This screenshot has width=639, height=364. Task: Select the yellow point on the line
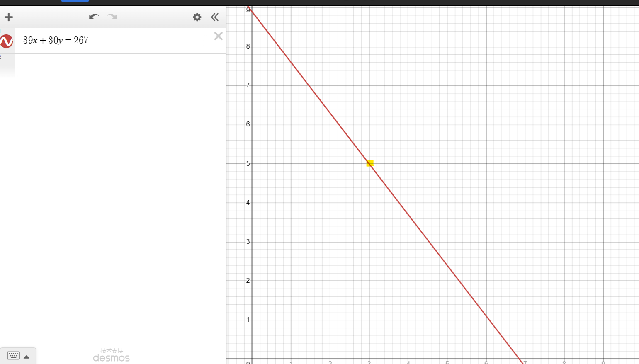point(370,163)
